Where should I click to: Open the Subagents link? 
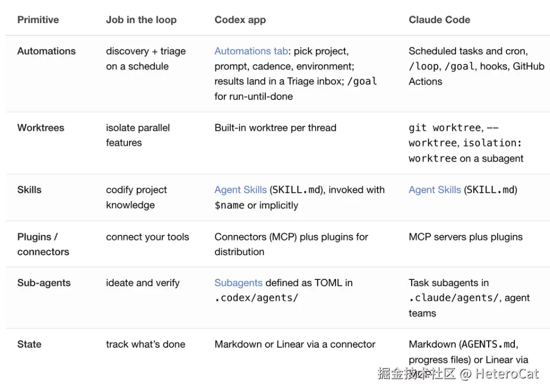239,282
